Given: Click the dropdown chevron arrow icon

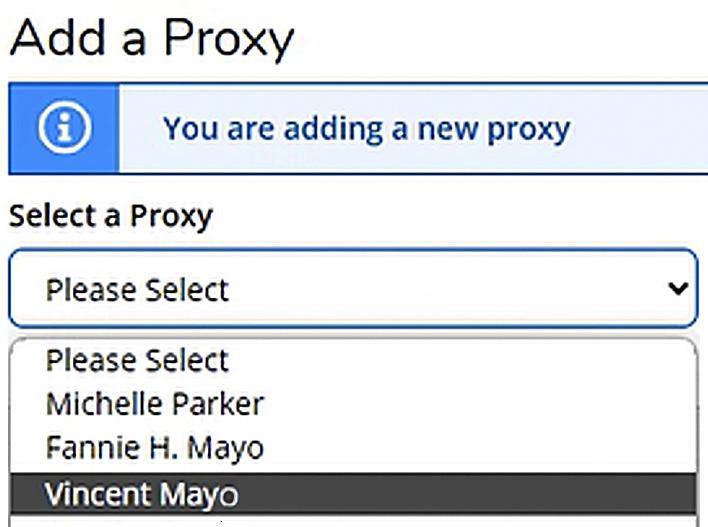Looking at the screenshot, I should tap(678, 289).
